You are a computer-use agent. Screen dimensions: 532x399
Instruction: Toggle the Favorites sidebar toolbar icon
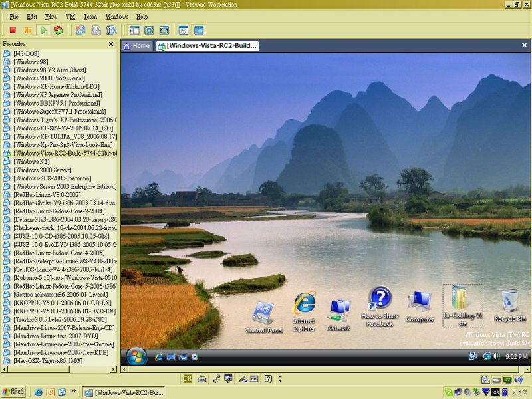(x=134, y=30)
